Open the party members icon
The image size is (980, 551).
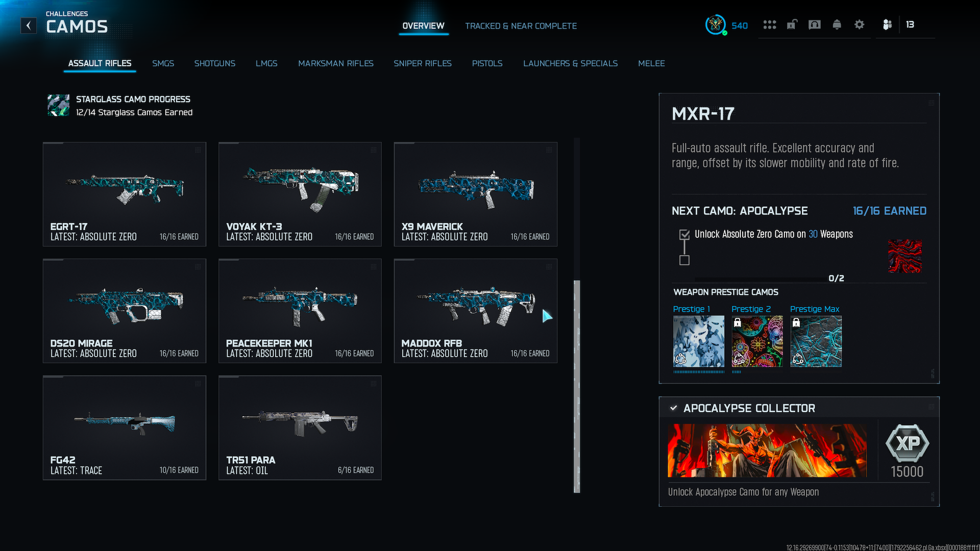point(888,24)
